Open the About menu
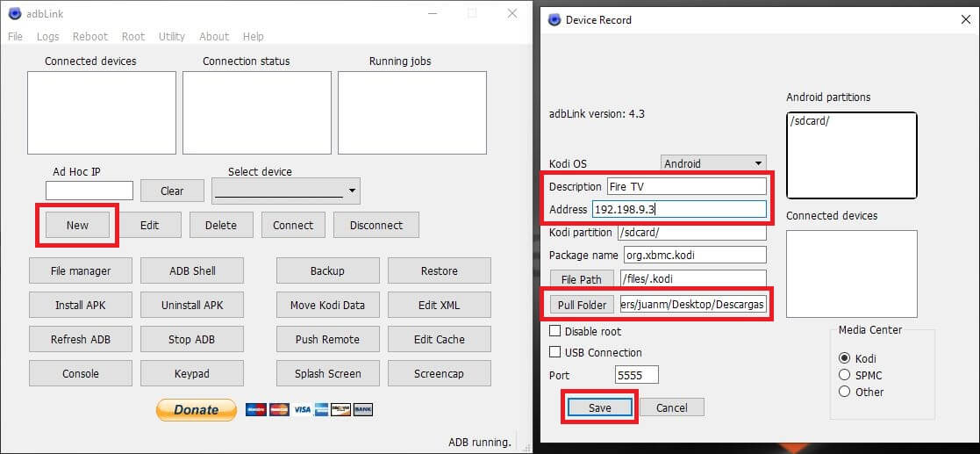 (214, 36)
